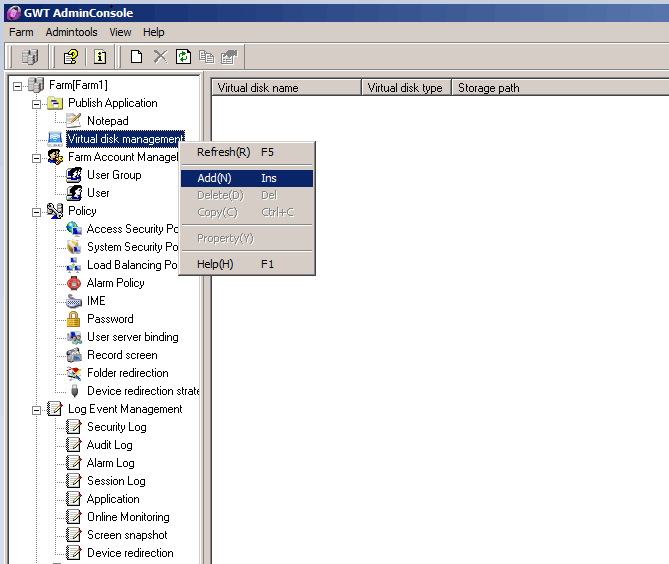Click the New blank page toolbar icon
The height and width of the screenshot is (564, 669).
point(137,57)
